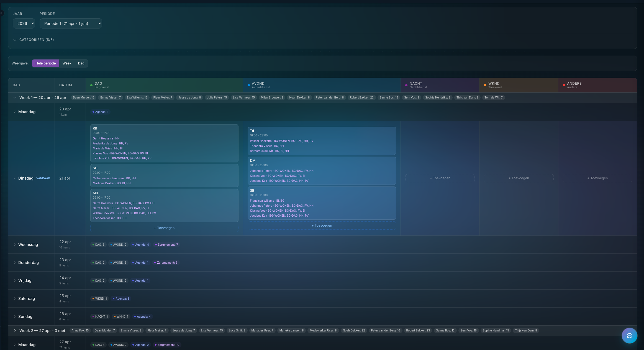
Task: Expand the Maandag 20 apr row
Action: tap(15, 112)
